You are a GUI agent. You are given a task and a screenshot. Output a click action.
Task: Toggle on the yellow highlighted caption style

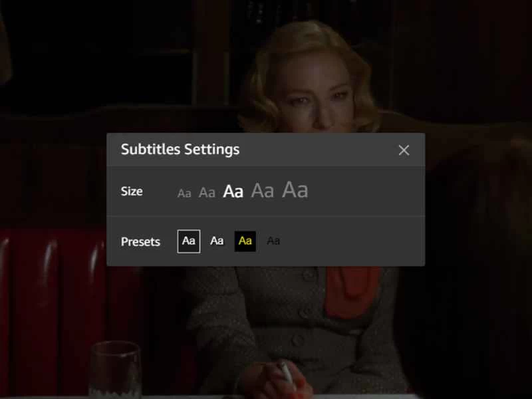[x=245, y=241]
